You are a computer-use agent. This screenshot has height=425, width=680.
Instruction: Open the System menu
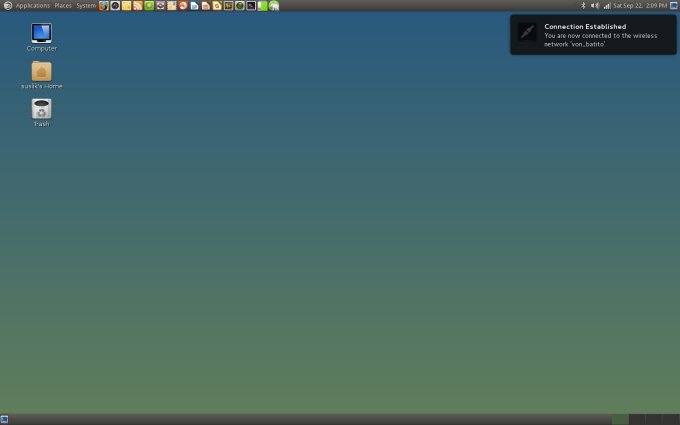(x=86, y=6)
